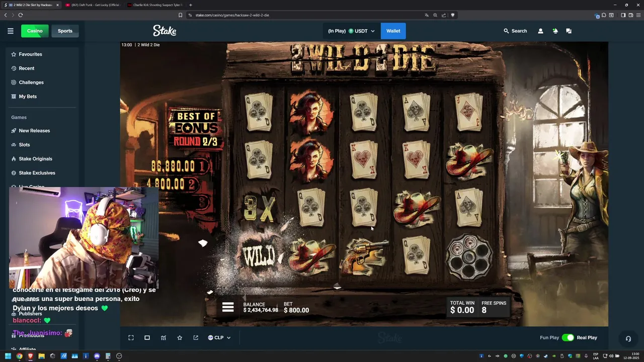
Task: Open File Explorer from the taskbar
Action: pos(41,356)
